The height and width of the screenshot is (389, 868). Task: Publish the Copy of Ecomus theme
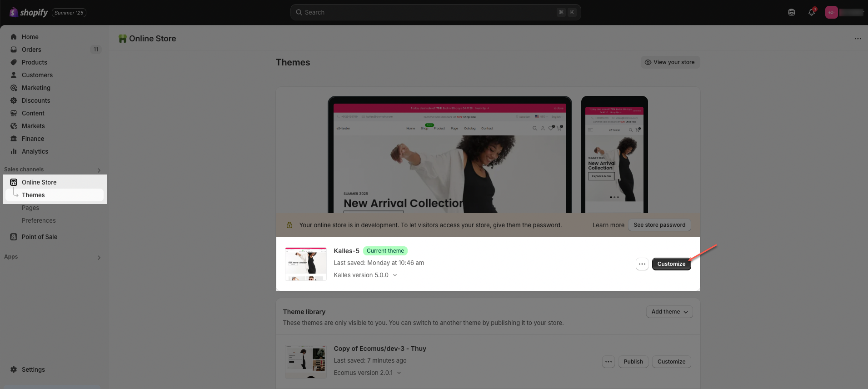tap(633, 362)
